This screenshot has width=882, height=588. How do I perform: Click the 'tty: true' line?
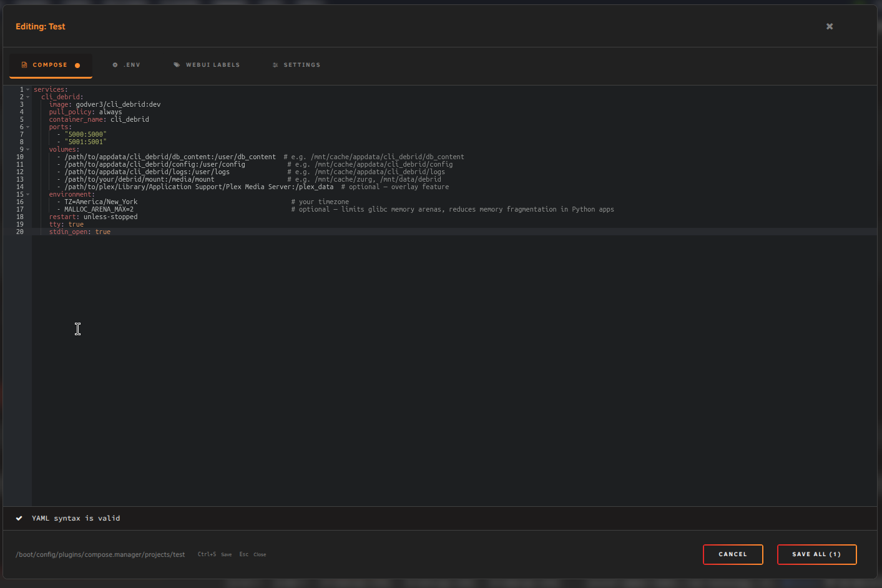(x=66, y=225)
